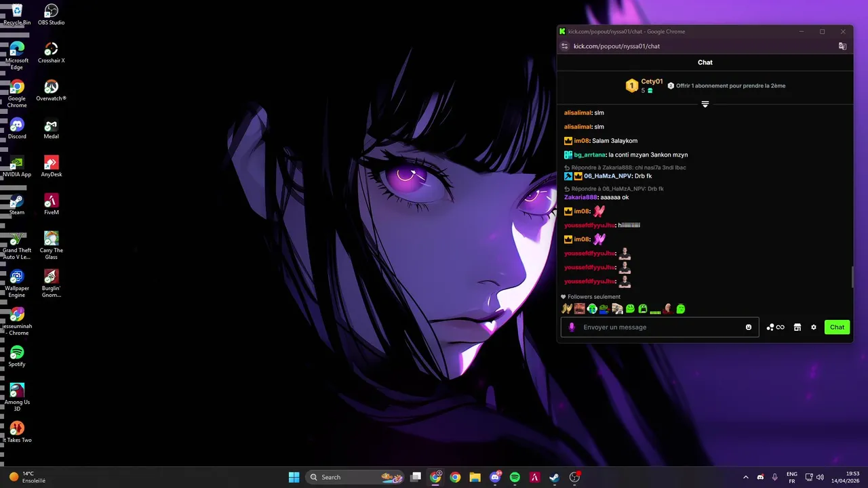The image size is (868, 488).
Task: Select the Medal desktop icon
Action: click(51, 129)
